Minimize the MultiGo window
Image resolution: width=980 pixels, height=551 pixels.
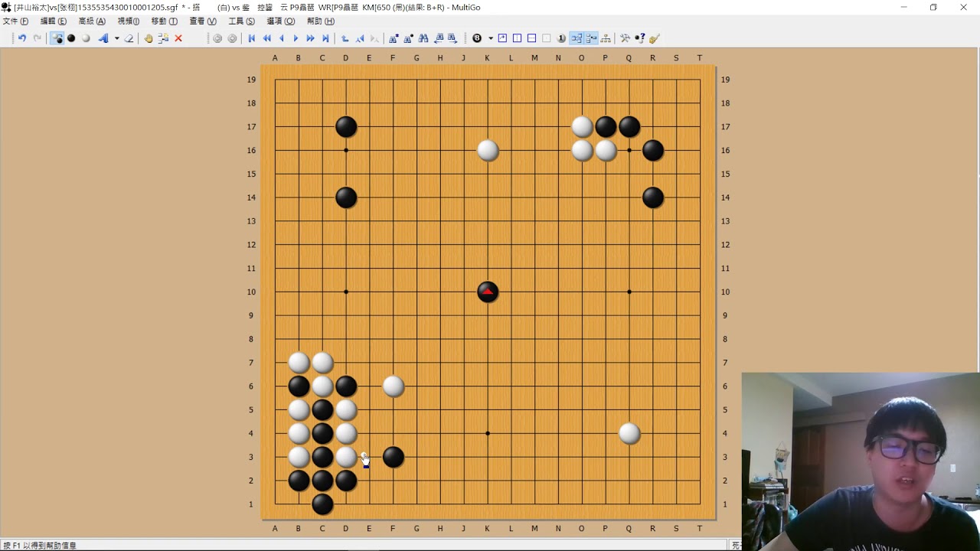(904, 7)
